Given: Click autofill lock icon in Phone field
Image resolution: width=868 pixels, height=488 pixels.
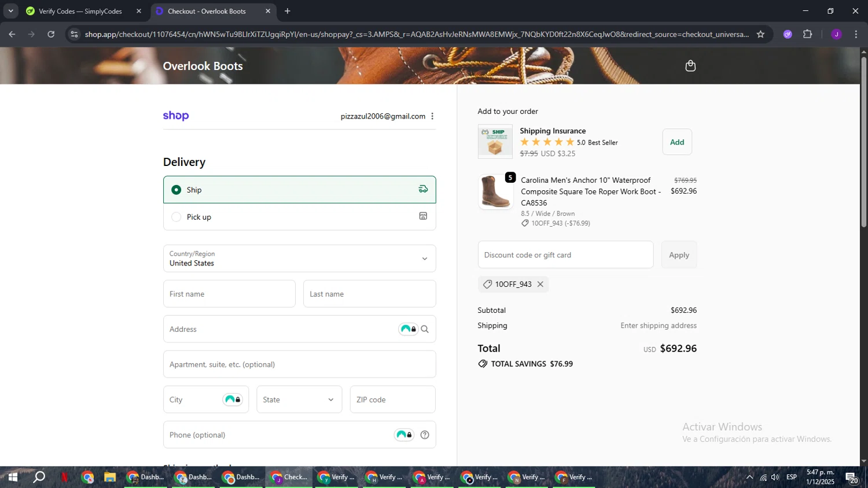Looking at the screenshot, I should click(404, 435).
